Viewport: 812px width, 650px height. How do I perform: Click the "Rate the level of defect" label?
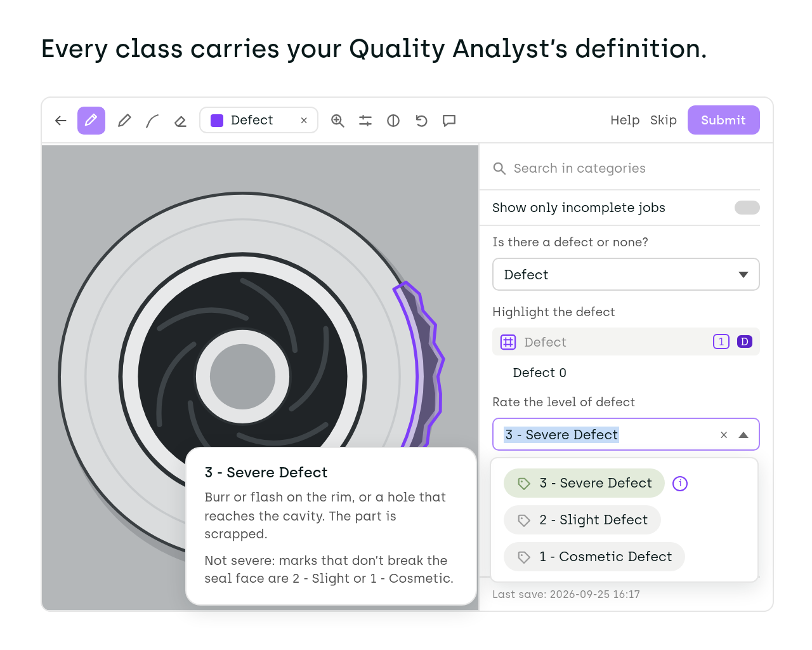tap(564, 402)
